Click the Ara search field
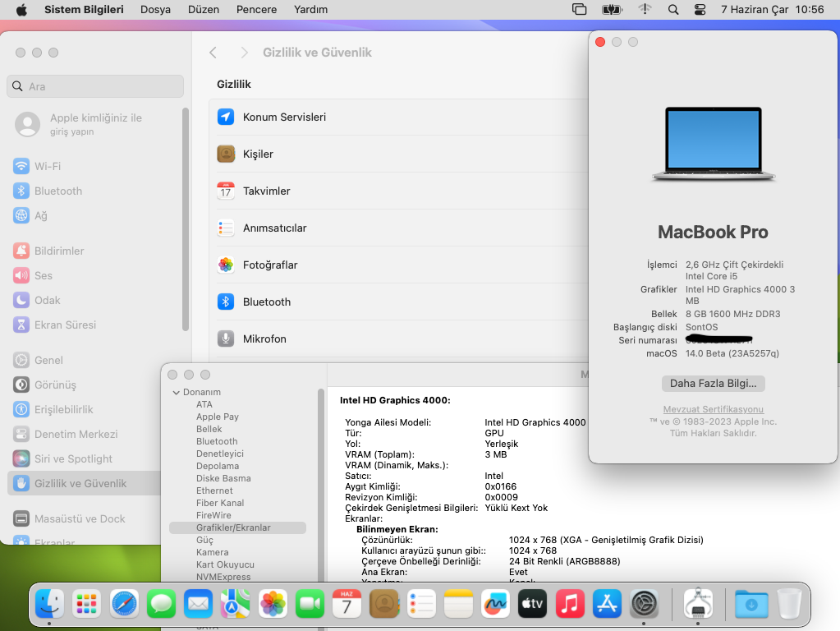Screen dimensions: 840x631 click(x=95, y=86)
